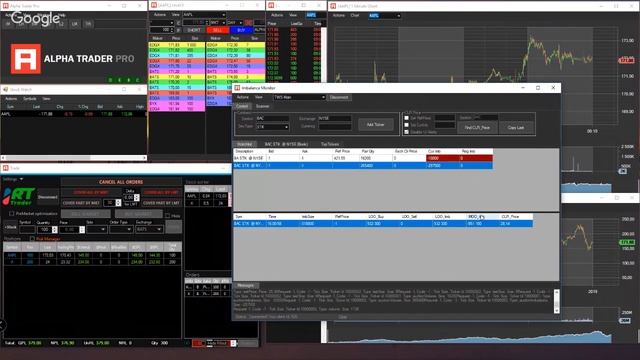This screenshot has width=640, height=360.
Task: Maximize the Imbalance Monitor window
Action: point(538,88)
